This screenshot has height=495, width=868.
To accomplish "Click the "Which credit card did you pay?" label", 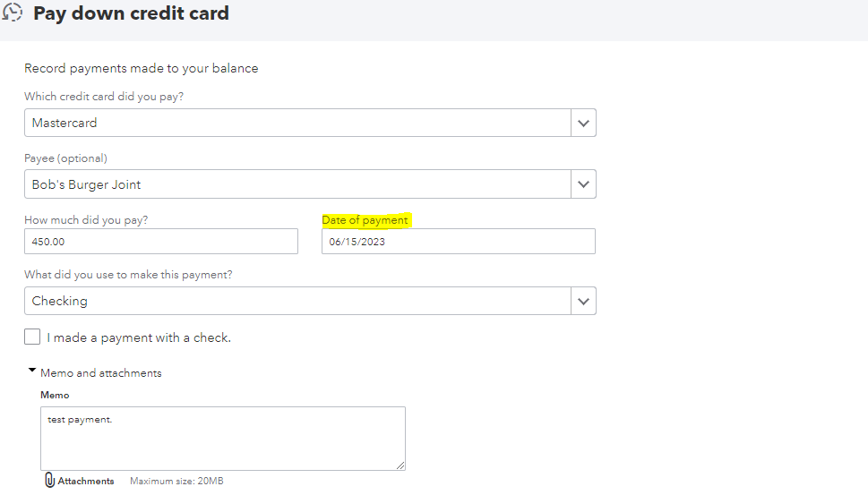I will click(104, 96).
